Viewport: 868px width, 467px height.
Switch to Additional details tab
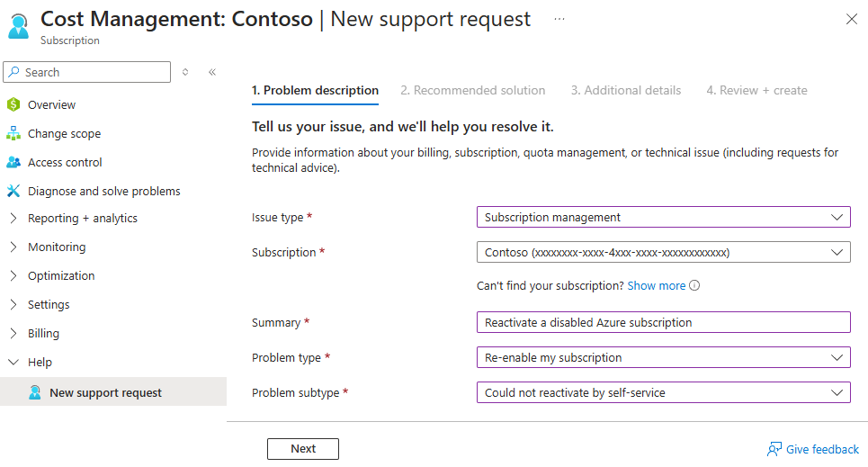625,90
